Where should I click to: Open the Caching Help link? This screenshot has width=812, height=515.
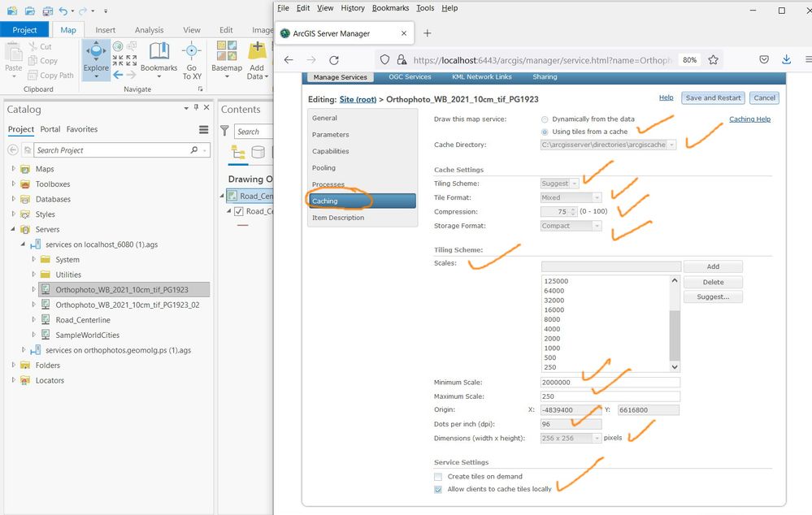750,119
